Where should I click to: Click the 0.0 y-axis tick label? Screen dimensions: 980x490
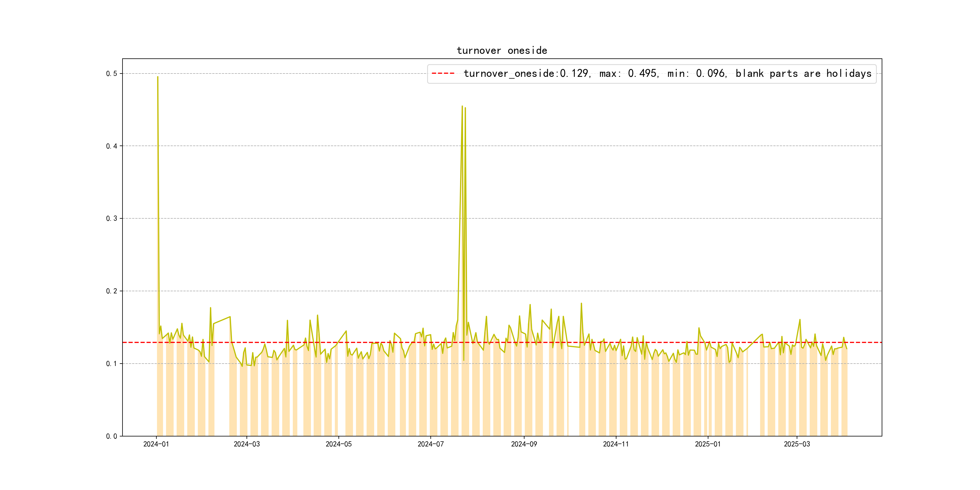coord(112,436)
